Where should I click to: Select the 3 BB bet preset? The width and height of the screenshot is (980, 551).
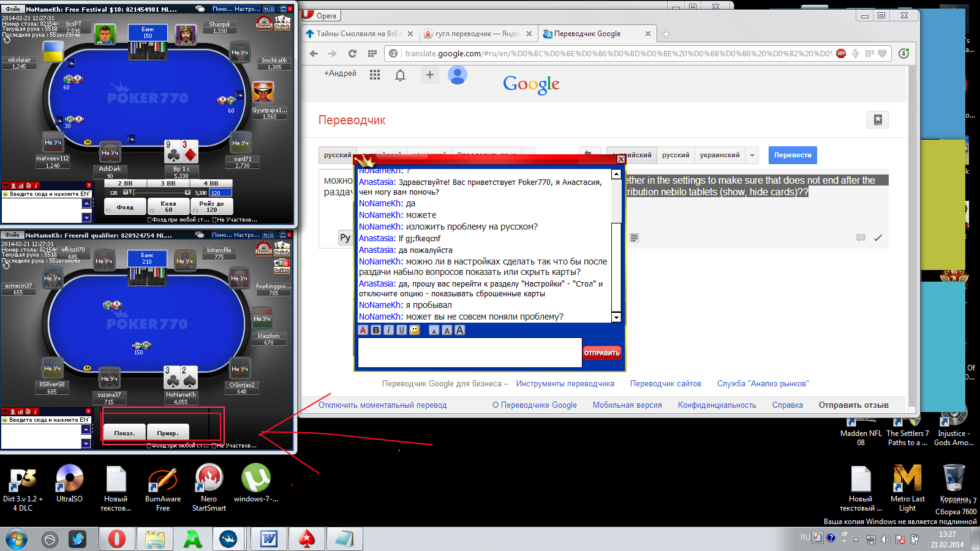[168, 183]
